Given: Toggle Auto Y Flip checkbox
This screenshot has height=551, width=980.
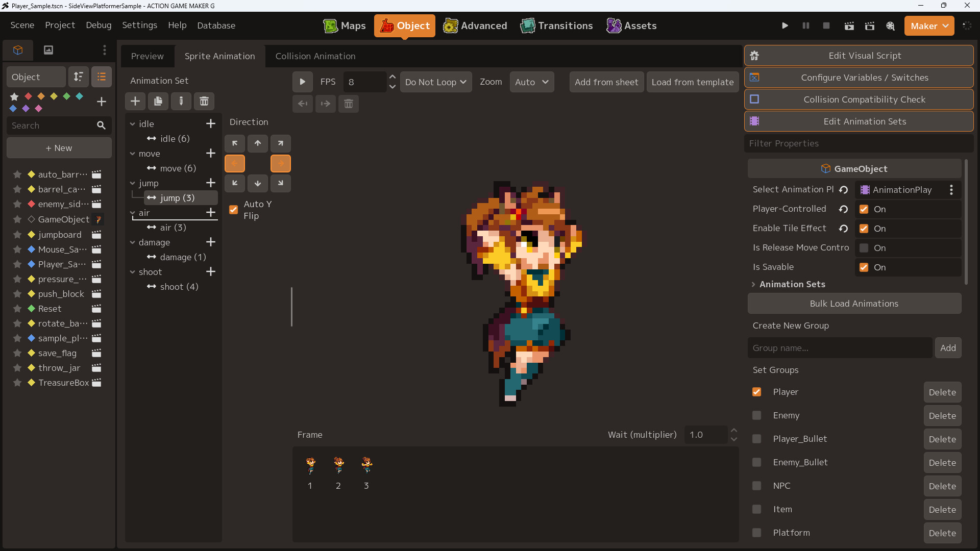Looking at the screenshot, I should click(234, 210).
